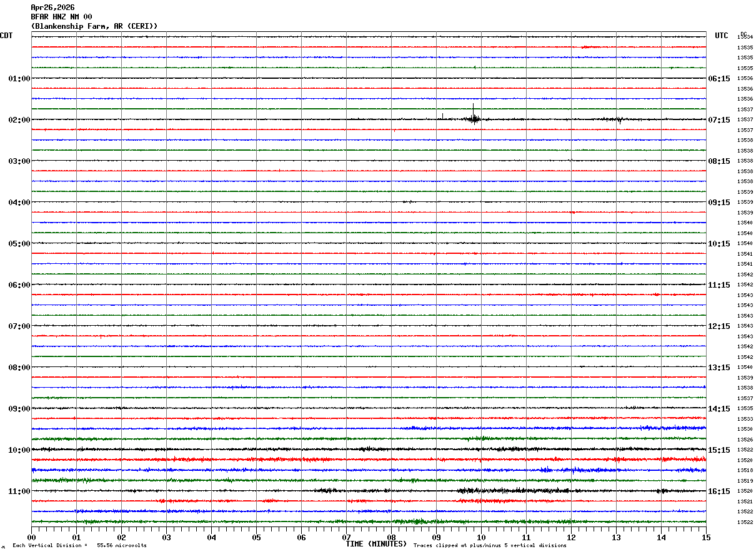756x554 pixels.
Task: Click the 11:15 UTC row label
Action: [x=719, y=285]
